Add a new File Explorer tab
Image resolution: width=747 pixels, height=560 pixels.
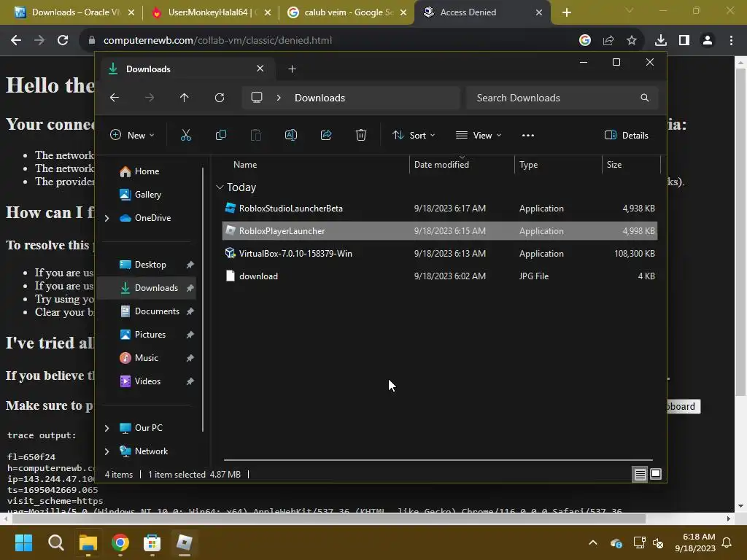coord(292,69)
